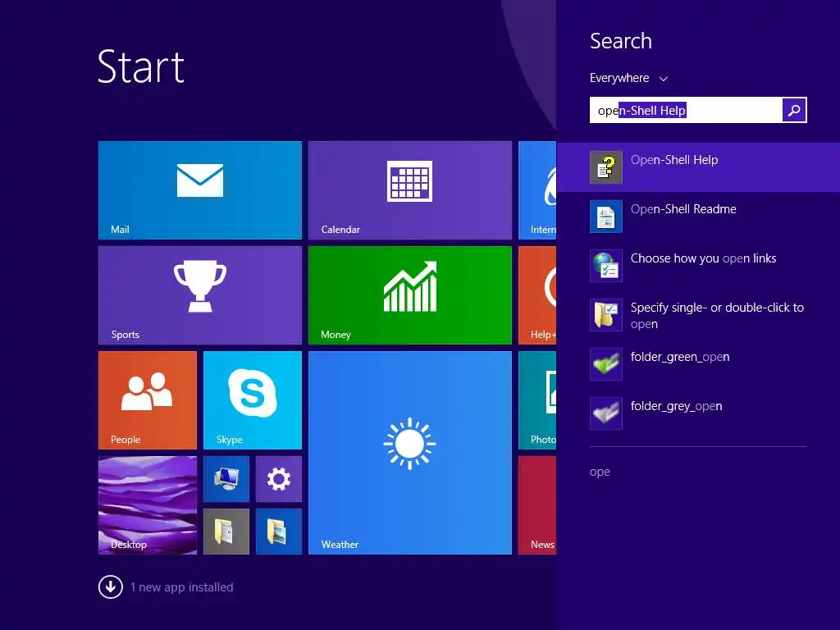
Task: Click the folder_green_open file icon
Action: 606,364
